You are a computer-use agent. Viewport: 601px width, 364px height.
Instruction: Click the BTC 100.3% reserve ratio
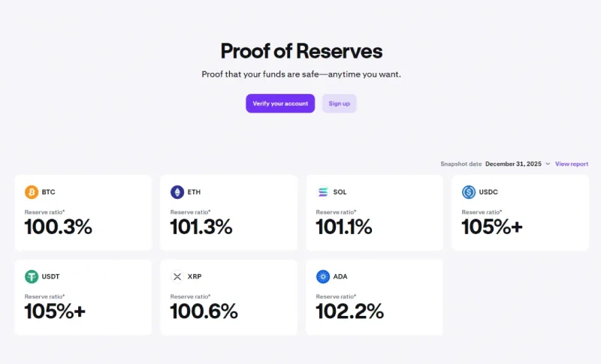point(59,227)
